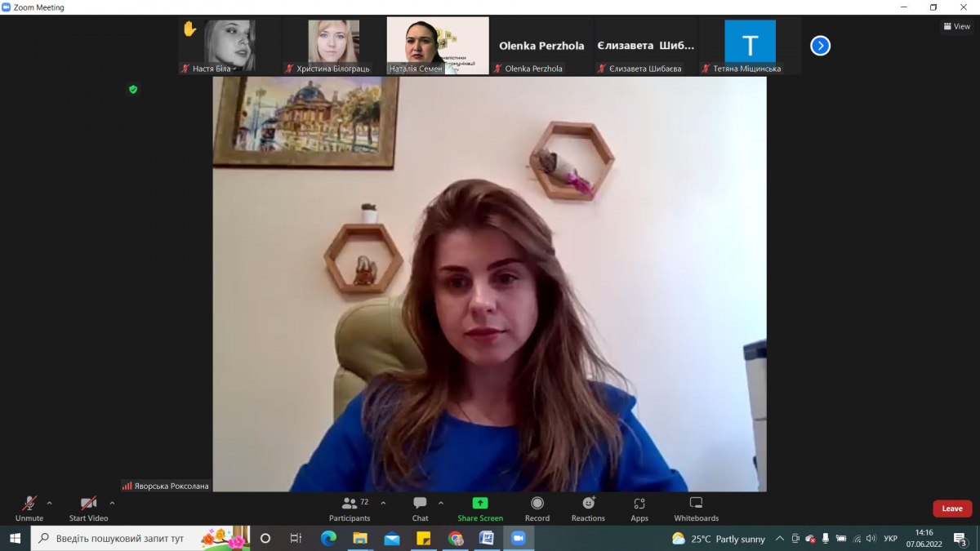Open audio options arrow next to Unmute

[49, 503]
